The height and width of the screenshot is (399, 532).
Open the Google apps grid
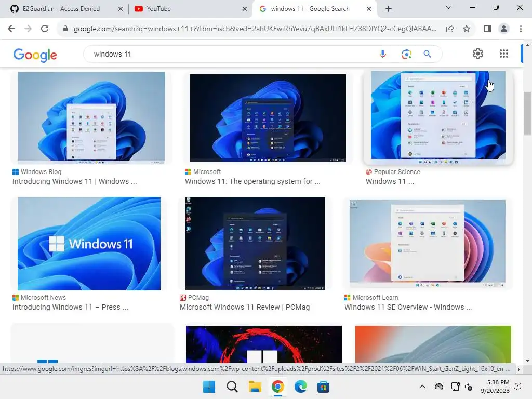[504, 54]
